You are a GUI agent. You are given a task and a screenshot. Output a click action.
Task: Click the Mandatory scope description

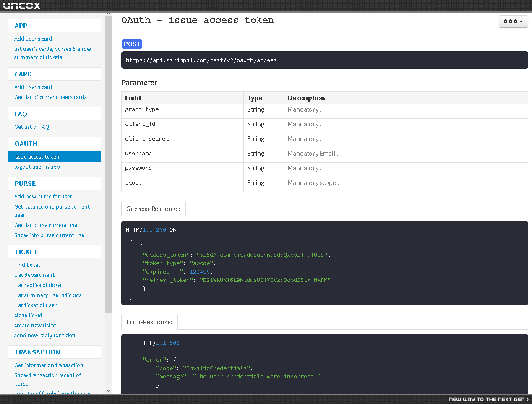(313, 183)
